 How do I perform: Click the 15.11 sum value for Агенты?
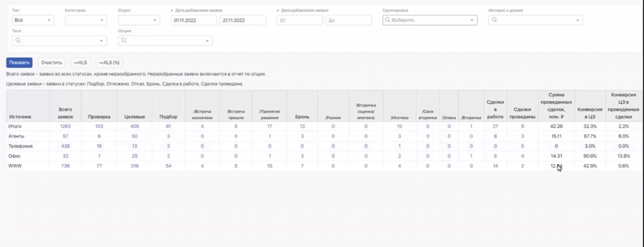coord(556,136)
